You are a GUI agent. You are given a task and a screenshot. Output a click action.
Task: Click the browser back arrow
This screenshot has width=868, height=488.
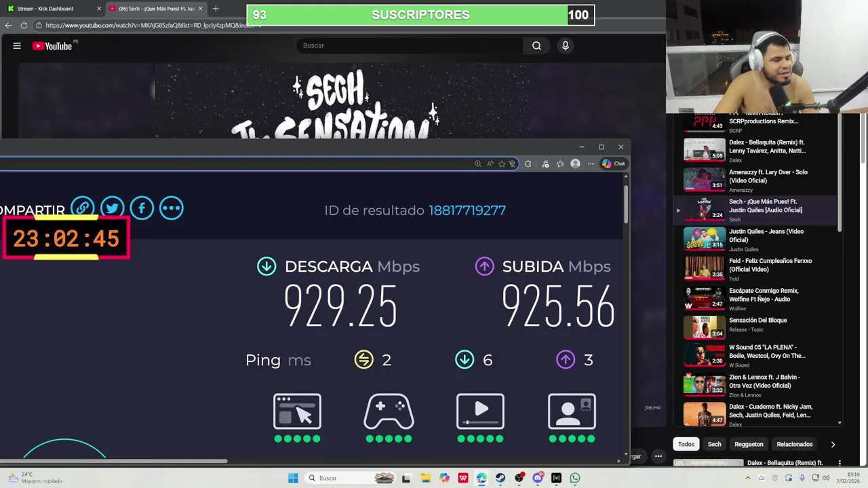[x=8, y=25]
